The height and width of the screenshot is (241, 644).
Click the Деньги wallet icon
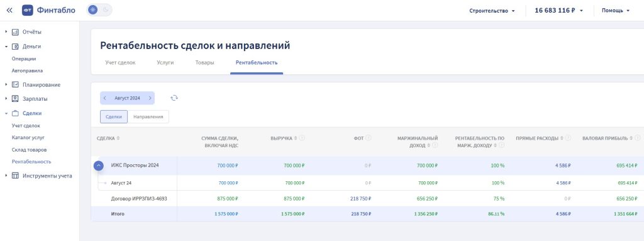15,47
